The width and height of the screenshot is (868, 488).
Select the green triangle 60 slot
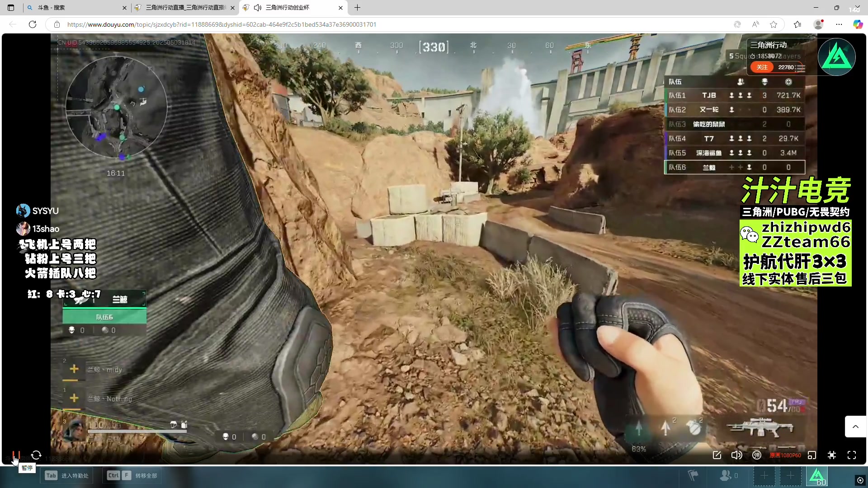[817, 476]
